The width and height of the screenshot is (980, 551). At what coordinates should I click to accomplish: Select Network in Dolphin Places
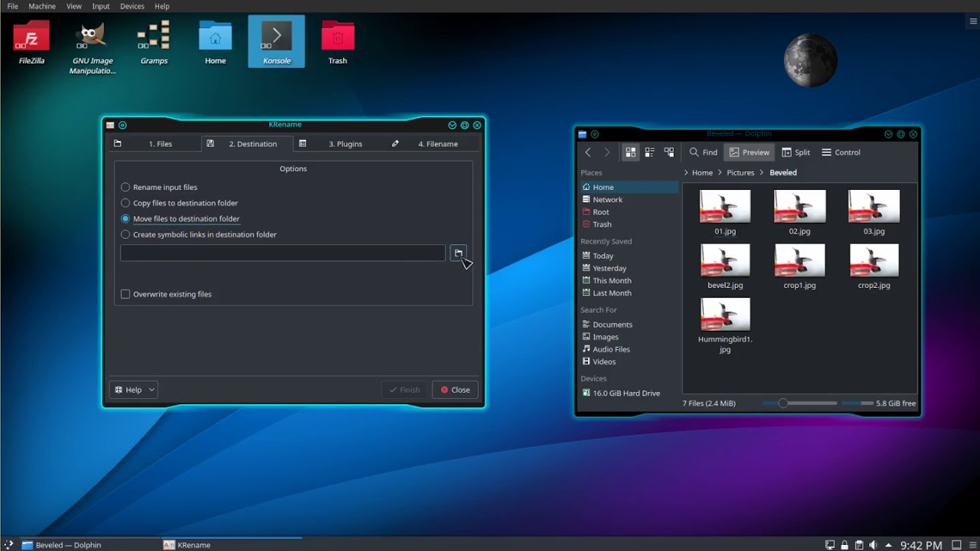coord(629,200)
